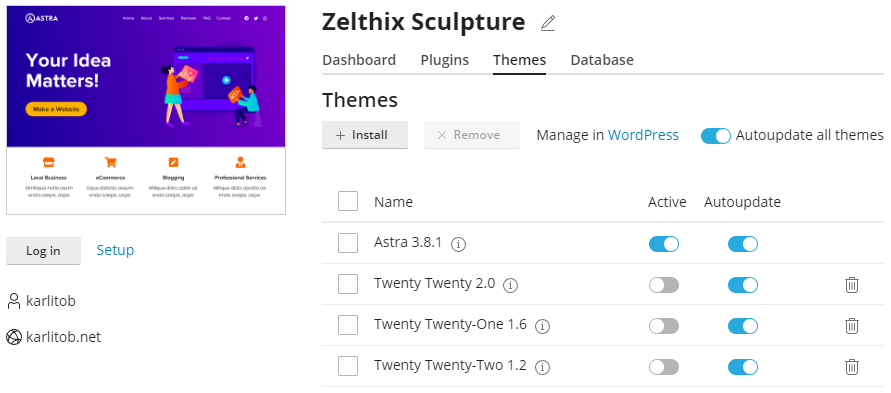Click info icon beside Twenty Twenty-One 1.6

[x=543, y=326]
